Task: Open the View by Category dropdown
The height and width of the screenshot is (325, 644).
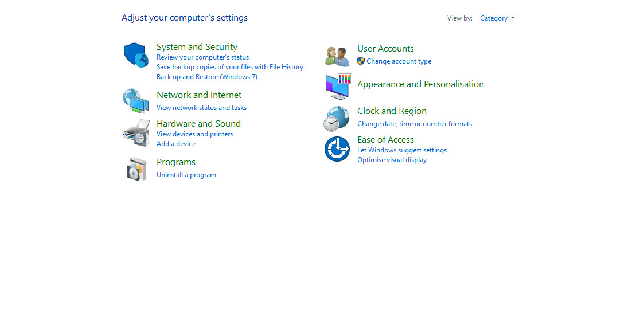Action: 497,18
